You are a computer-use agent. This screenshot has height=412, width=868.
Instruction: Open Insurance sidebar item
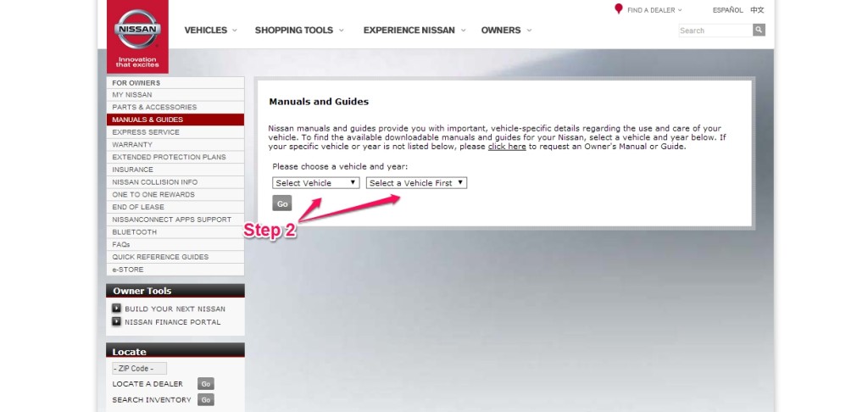(x=175, y=170)
